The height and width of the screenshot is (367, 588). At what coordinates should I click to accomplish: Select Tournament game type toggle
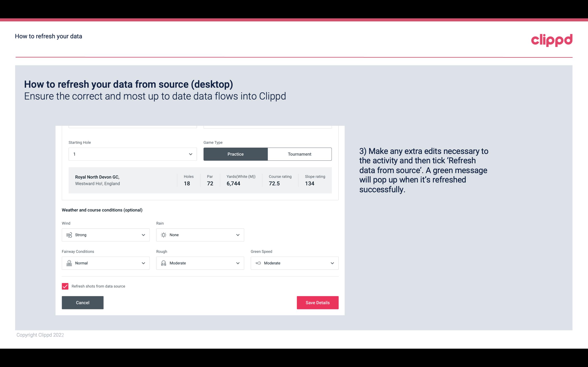click(299, 154)
